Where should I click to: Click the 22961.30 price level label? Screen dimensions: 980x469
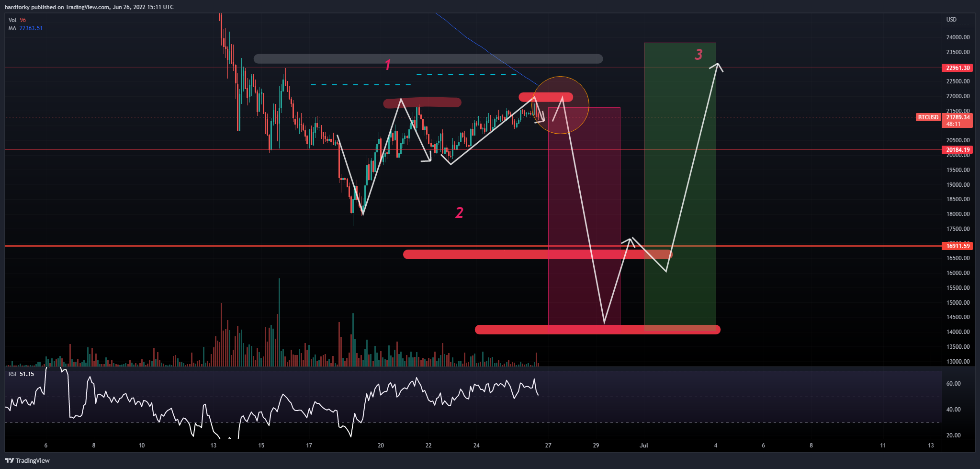point(958,68)
